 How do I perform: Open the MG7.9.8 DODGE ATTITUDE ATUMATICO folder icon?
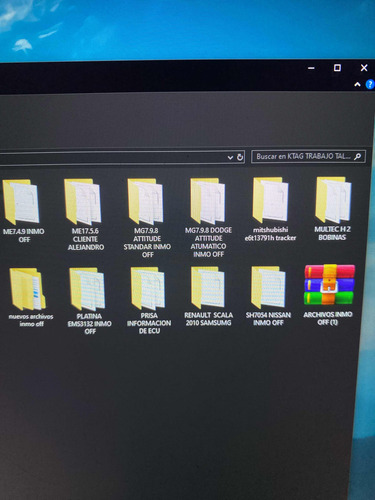[x=208, y=201]
